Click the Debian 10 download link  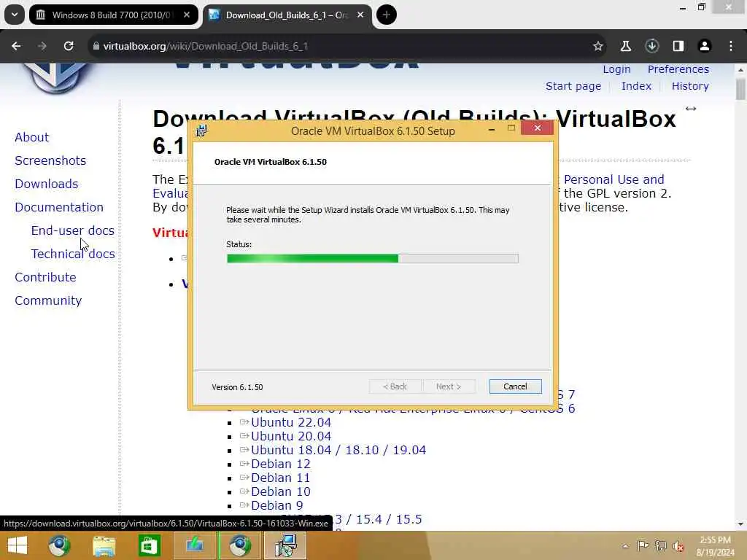click(281, 491)
